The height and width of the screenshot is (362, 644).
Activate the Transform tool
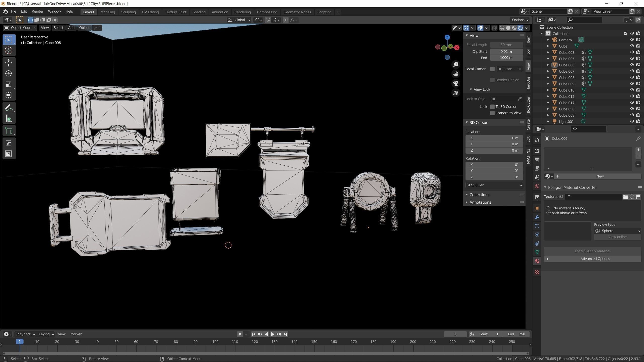[9, 95]
